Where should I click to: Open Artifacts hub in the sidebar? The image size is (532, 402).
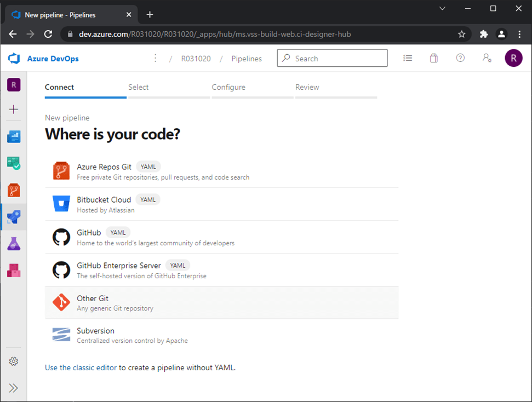tap(14, 271)
